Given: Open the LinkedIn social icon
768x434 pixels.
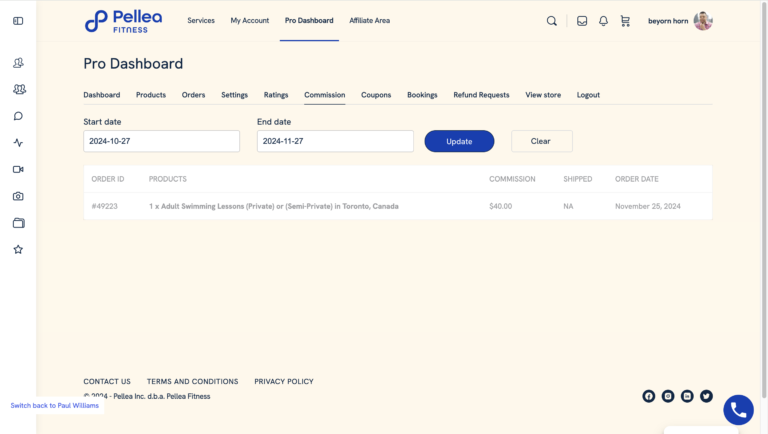Looking at the screenshot, I should 687,396.
